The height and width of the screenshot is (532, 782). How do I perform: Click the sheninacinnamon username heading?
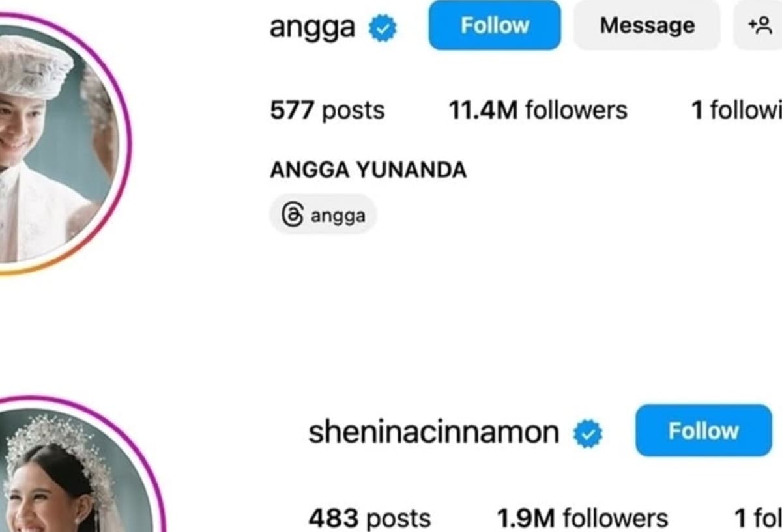(433, 432)
